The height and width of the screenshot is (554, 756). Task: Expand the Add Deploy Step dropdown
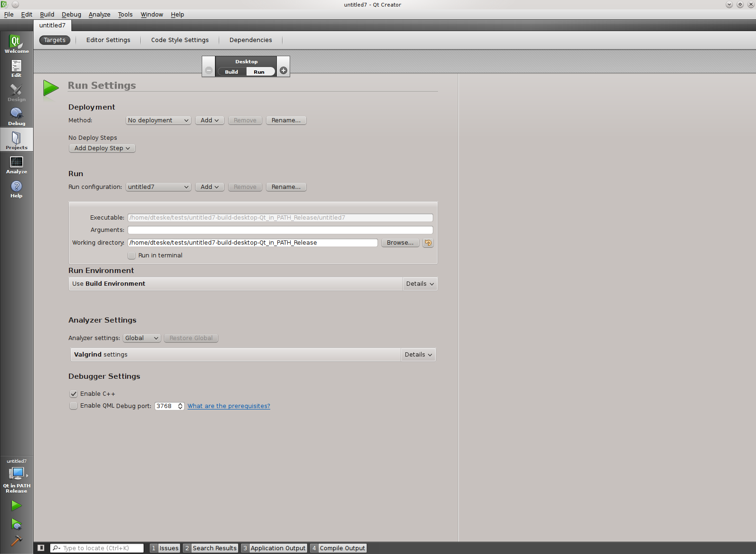(x=102, y=148)
